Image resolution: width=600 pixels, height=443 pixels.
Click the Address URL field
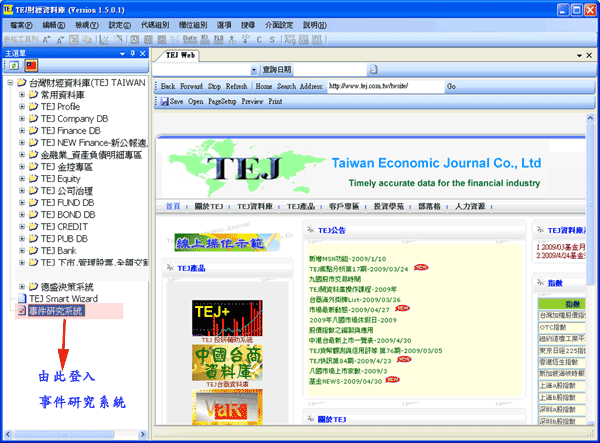386,86
